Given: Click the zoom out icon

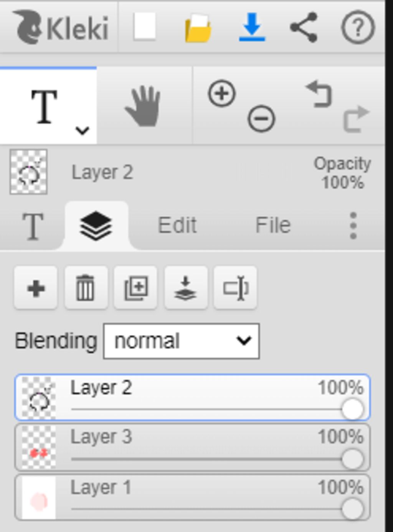Looking at the screenshot, I should tap(261, 119).
